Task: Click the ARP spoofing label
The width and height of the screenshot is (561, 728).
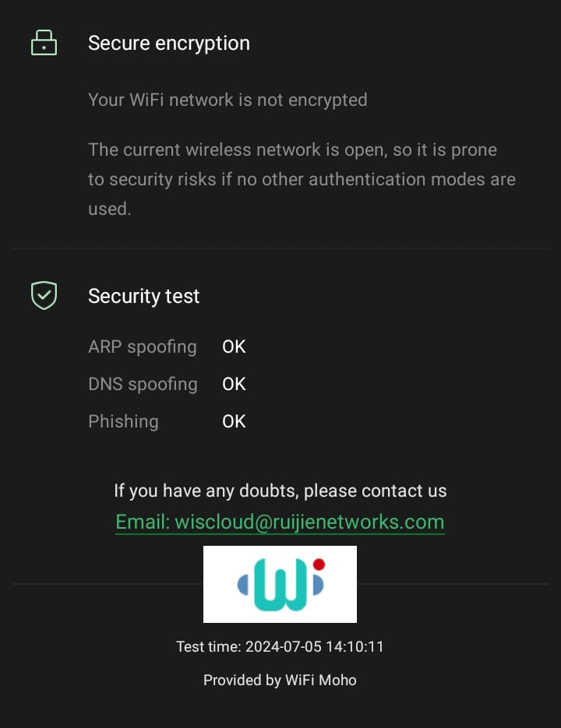Action: 143,346
